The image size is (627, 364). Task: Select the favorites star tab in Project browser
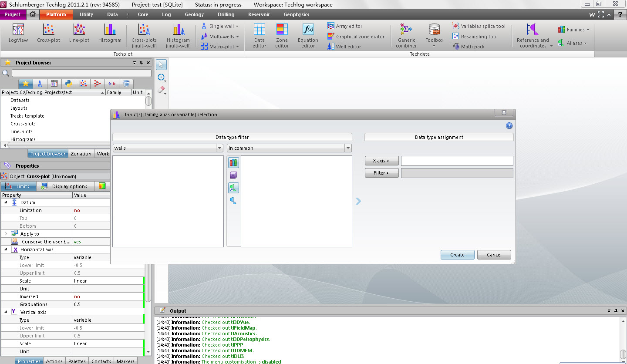[x=26, y=84]
